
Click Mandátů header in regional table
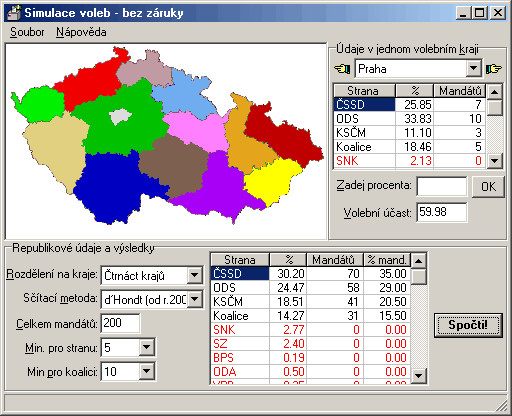(460, 91)
